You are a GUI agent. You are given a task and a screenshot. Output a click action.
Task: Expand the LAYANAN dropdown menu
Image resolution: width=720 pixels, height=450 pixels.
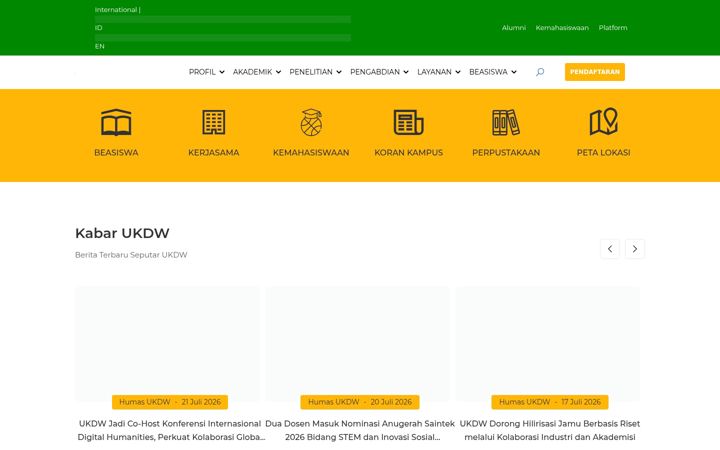point(439,72)
